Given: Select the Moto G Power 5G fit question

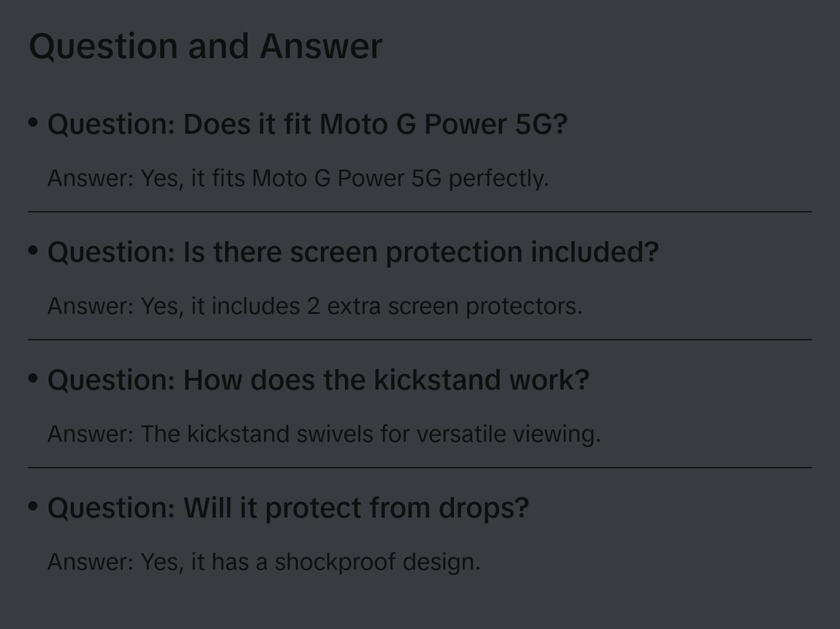Looking at the screenshot, I should [x=307, y=124].
